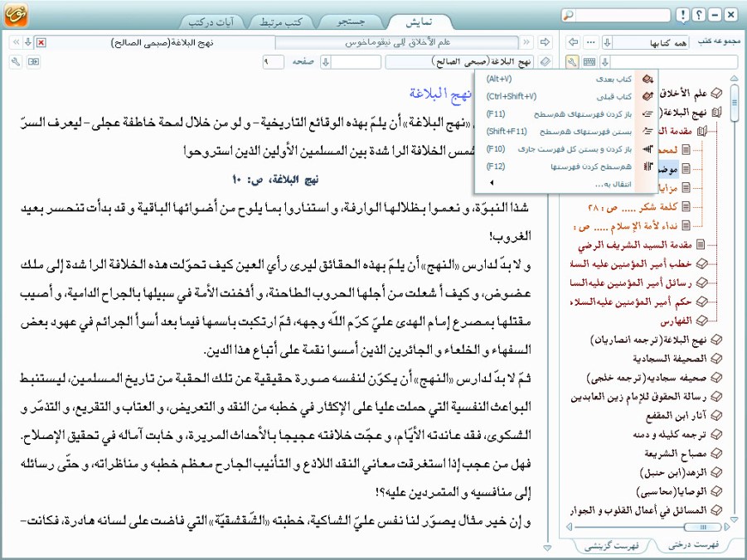Select کتاب بعدی (Alt+V) menu item
The image size is (747, 560).
[560, 79]
